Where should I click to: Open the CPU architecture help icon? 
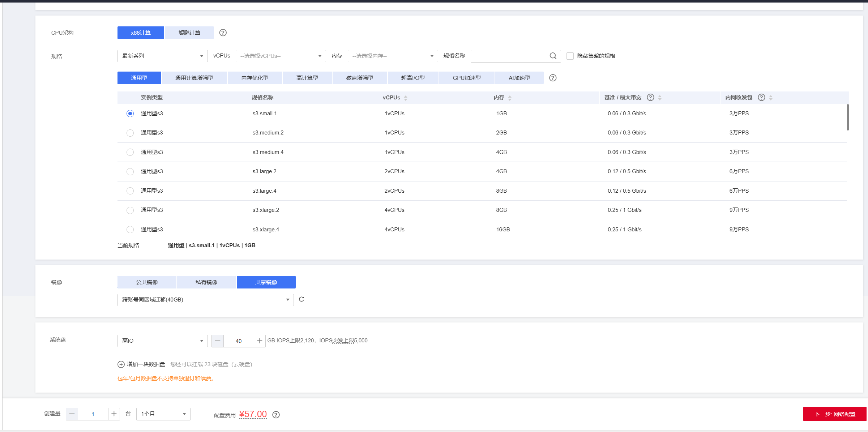coord(223,33)
